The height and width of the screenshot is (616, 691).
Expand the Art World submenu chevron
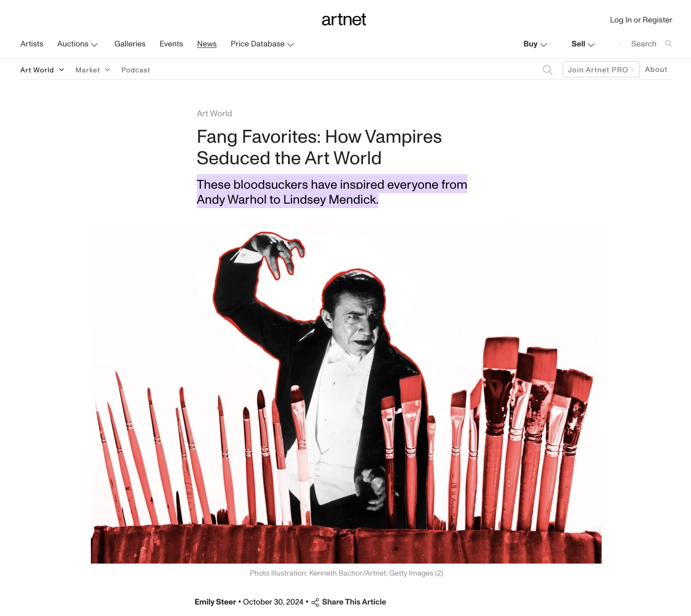[x=61, y=70]
